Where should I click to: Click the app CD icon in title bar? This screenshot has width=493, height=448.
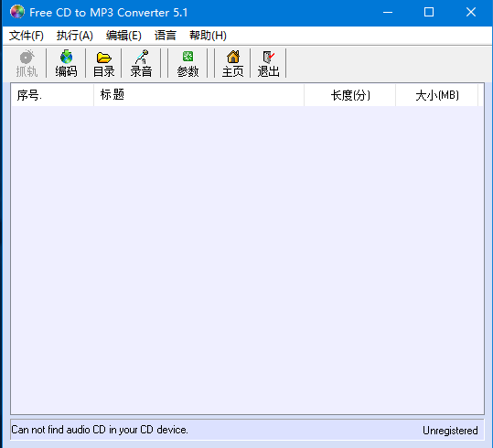pos(17,12)
